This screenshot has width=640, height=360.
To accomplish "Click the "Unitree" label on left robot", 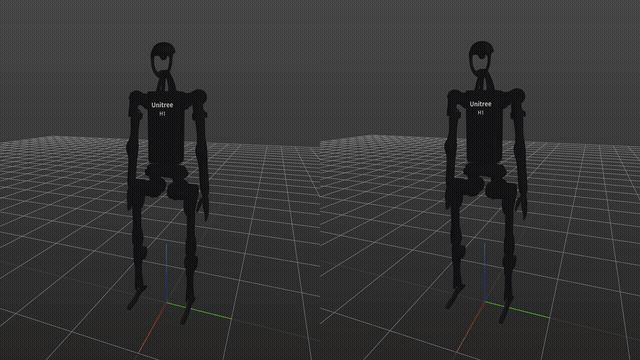I will 162,105.
